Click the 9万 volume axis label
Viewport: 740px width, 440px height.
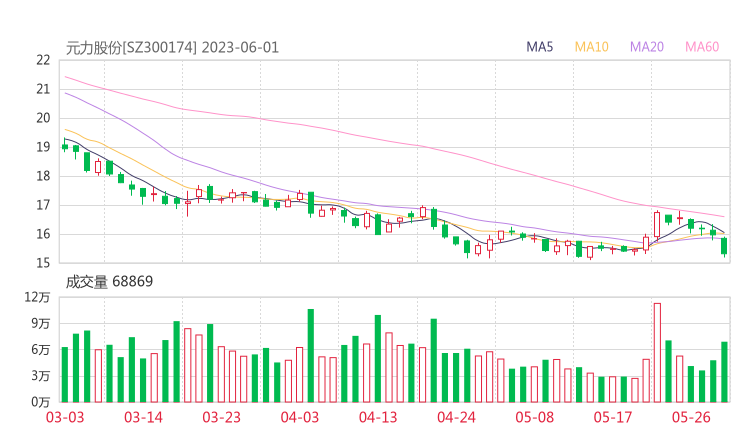(x=41, y=324)
